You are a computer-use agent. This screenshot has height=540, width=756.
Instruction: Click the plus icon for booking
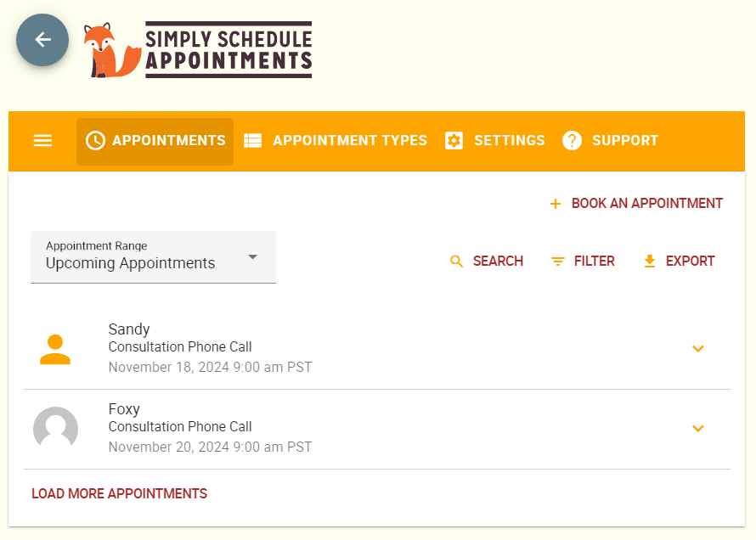point(556,204)
